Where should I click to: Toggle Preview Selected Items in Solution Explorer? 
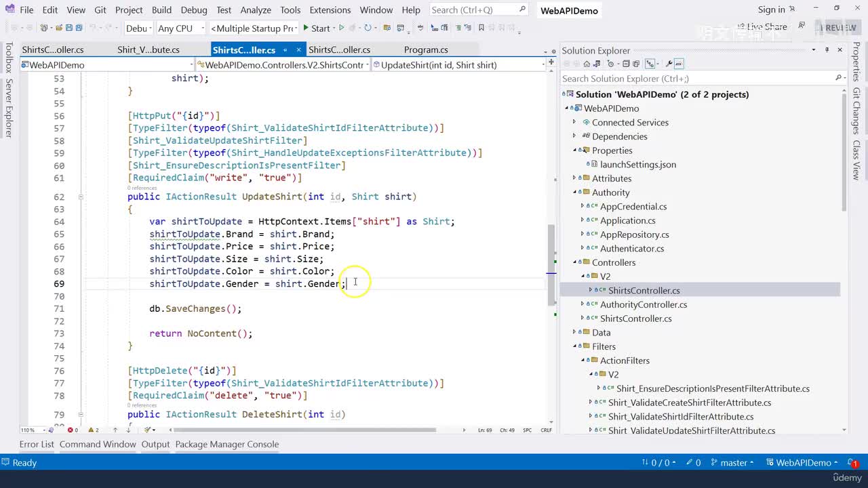pos(679,64)
